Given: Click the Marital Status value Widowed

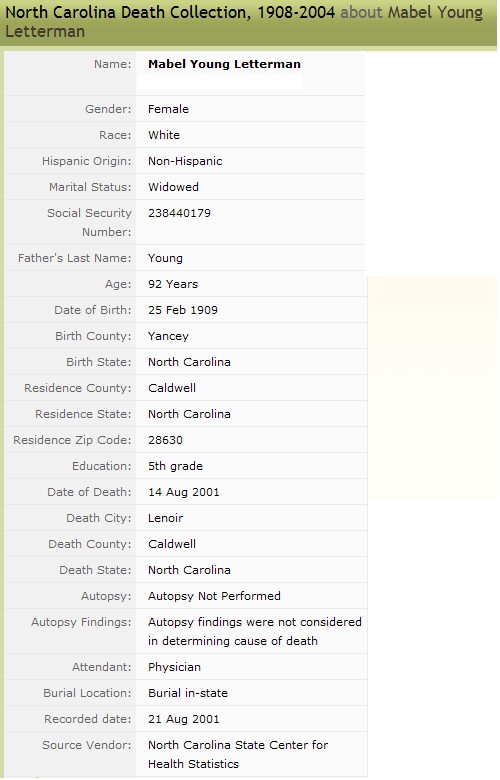Looking at the screenshot, I should click(x=173, y=187).
